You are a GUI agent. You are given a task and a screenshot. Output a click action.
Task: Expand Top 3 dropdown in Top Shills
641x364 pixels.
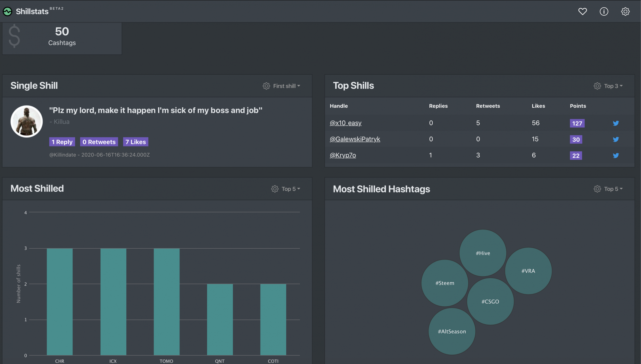coord(613,86)
